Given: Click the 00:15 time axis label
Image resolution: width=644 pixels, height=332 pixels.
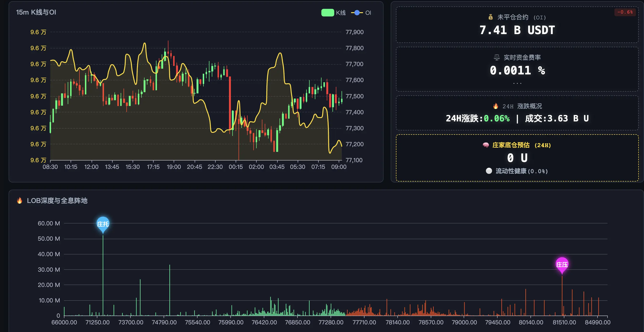Looking at the screenshot, I should click(235, 167).
